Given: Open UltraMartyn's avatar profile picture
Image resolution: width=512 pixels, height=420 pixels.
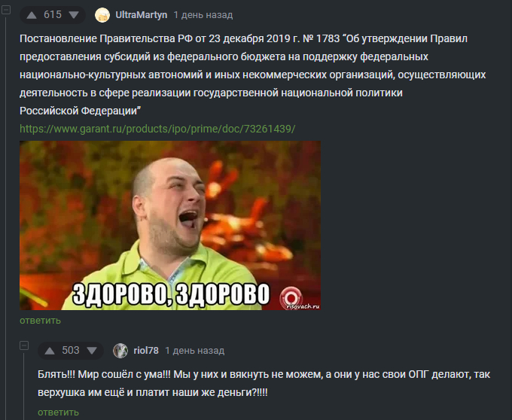Looking at the screenshot, I should tap(102, 15).
